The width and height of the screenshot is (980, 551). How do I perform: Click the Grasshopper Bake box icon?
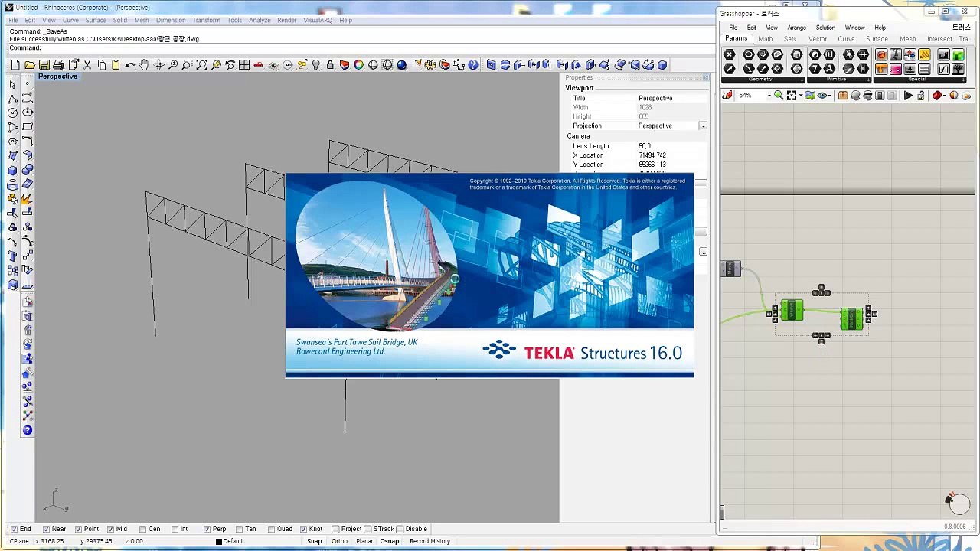click(x=843, y=96)
